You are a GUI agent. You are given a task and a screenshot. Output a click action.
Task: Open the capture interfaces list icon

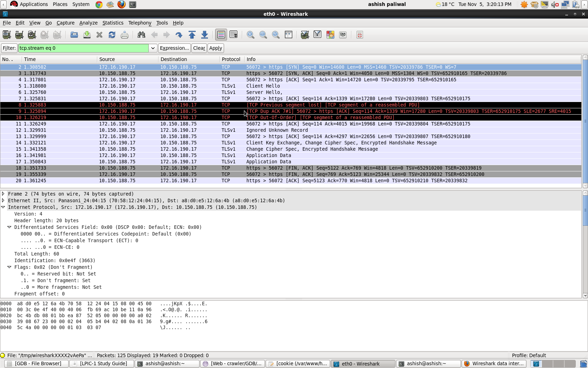(7, 35)
